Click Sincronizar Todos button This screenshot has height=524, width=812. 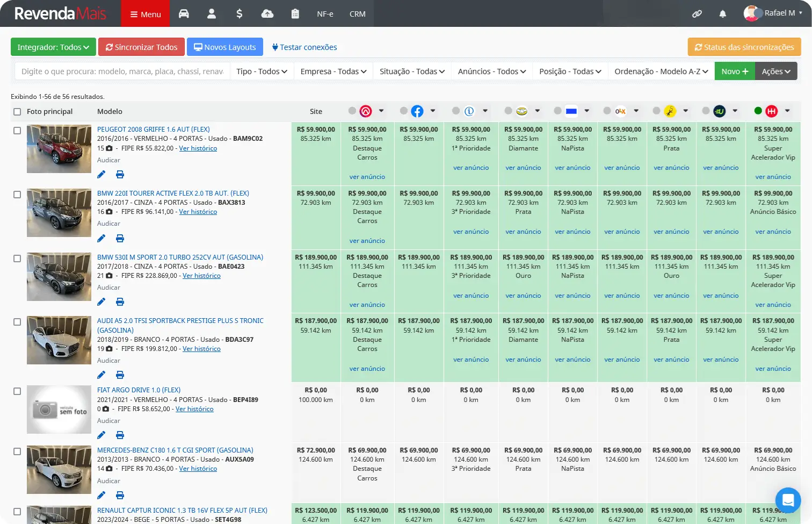click(x=141, y=47)
